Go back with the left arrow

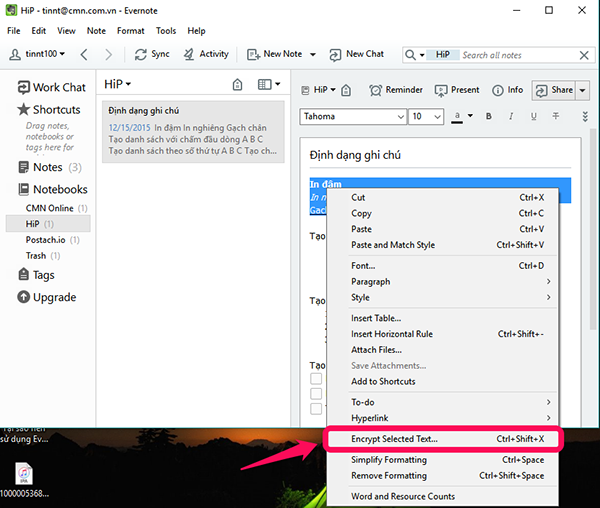(84, 55)
